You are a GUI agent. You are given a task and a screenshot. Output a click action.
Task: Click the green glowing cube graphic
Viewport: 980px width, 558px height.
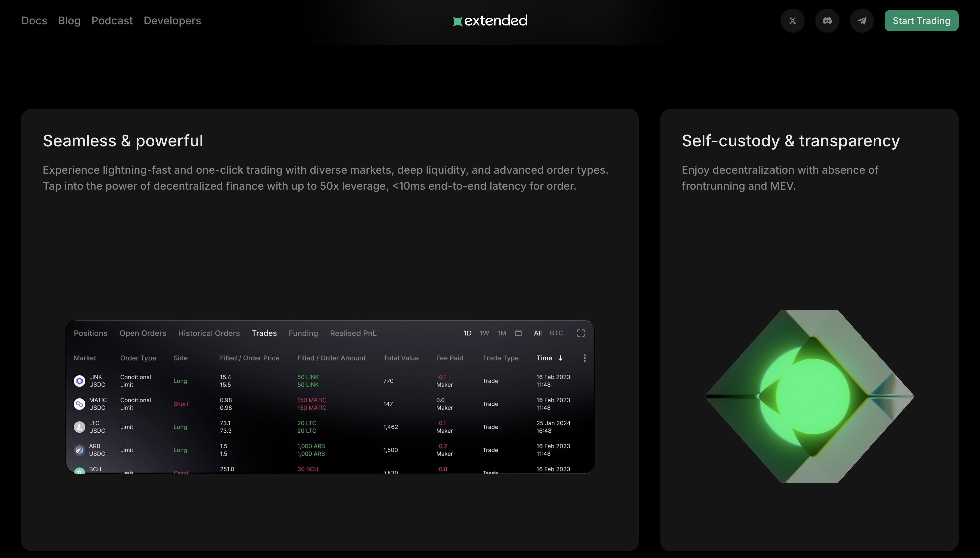tap(809, 396)
